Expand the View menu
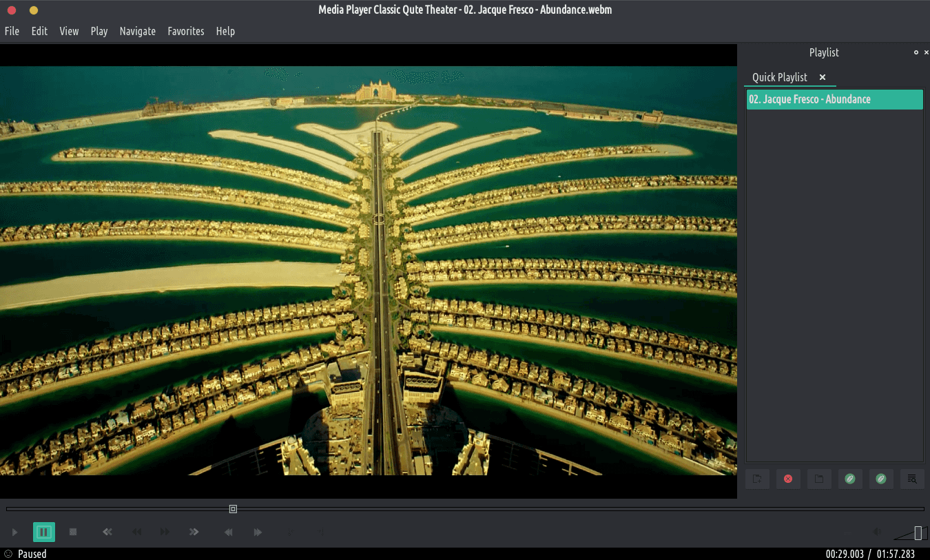Viewport: 930px width, 560px height. click(69, 31)
